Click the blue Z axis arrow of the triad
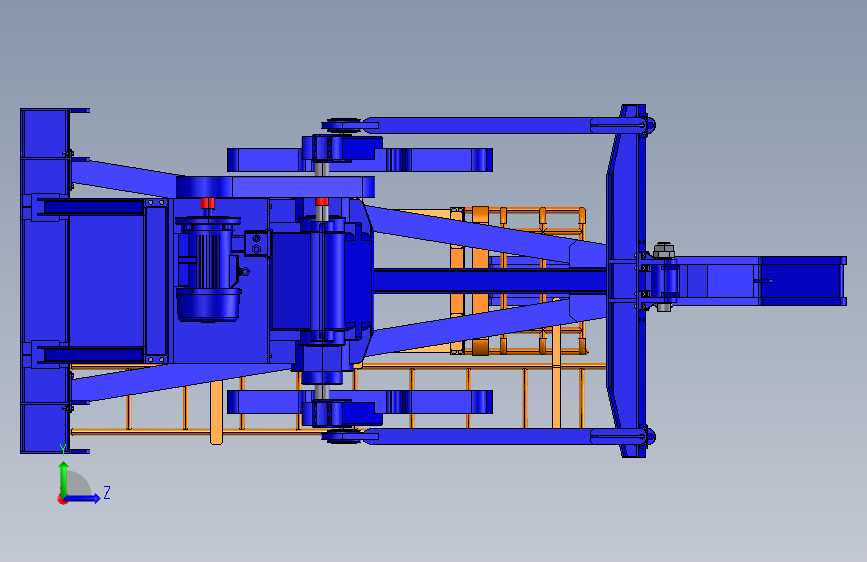Viewport: 867px width, 562px height. point(83,498)
